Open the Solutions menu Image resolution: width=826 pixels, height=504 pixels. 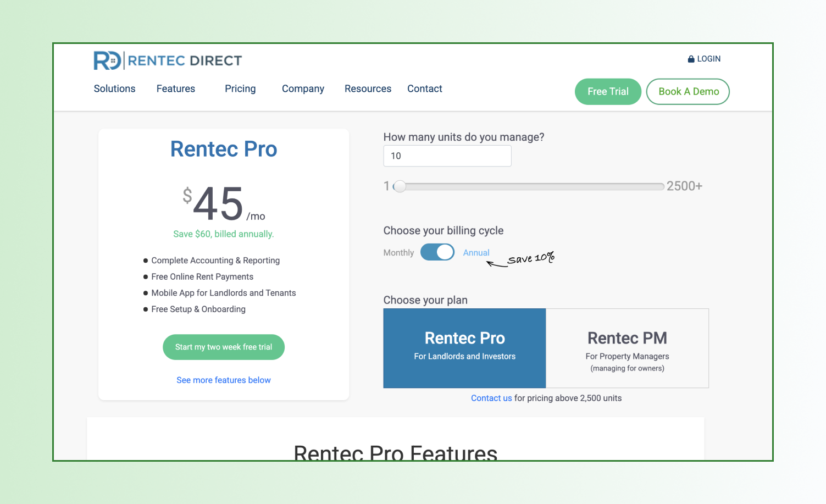tap(114, 88)
